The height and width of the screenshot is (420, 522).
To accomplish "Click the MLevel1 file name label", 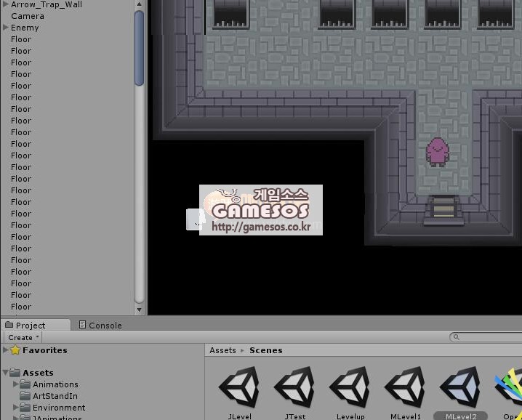I will [x=406, y=416].
